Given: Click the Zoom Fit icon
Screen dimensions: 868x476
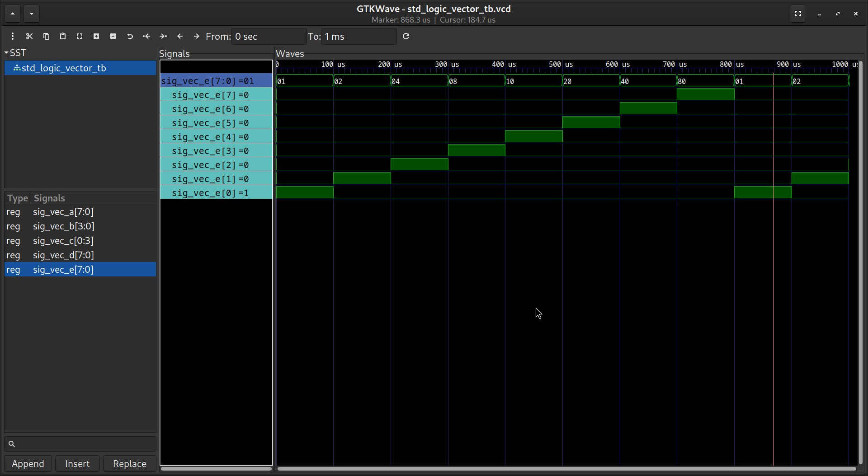Looking at the screenshot, I should tap(80, 36).
